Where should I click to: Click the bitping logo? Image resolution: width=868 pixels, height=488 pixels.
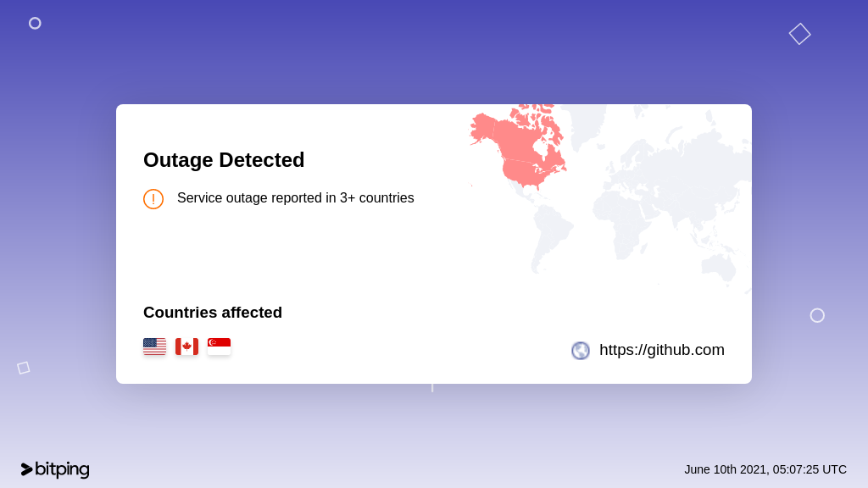coord(55,469)
